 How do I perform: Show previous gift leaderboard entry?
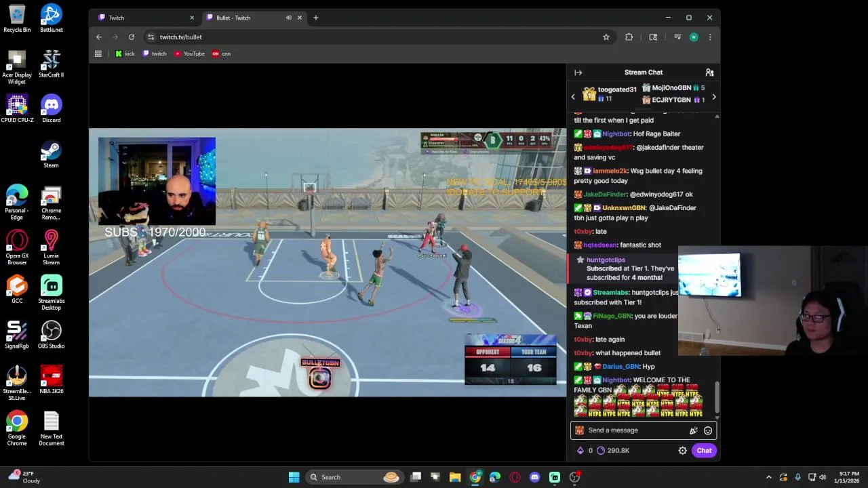coord(573,97)
